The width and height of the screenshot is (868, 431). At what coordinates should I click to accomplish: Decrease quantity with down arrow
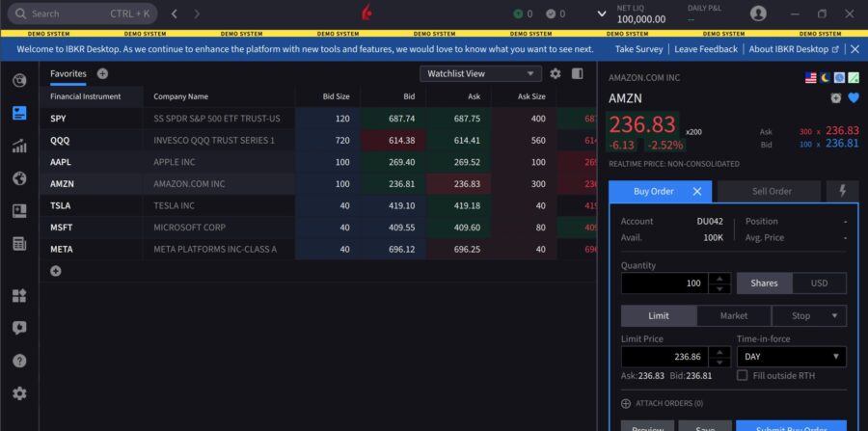719,289
